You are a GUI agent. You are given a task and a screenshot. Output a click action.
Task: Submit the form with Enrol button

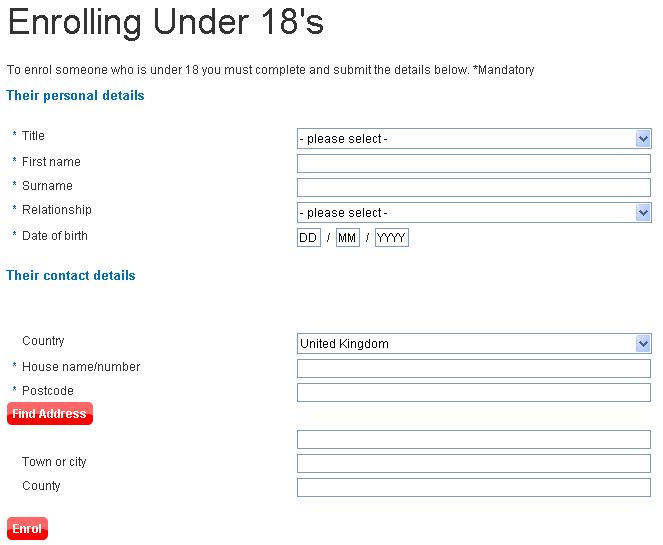pyautogui.click(x=27, y=529)
